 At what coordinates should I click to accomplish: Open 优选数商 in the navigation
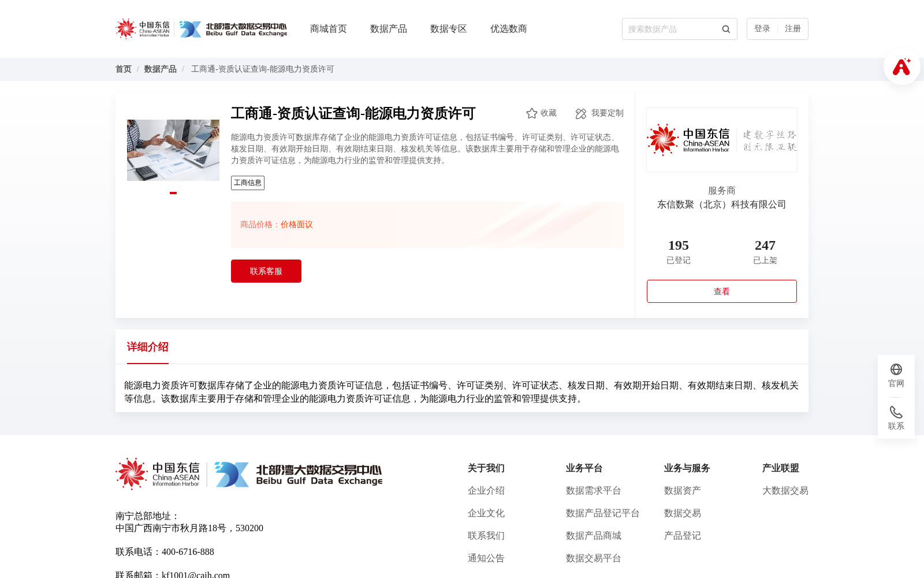(x=509, y=29)
